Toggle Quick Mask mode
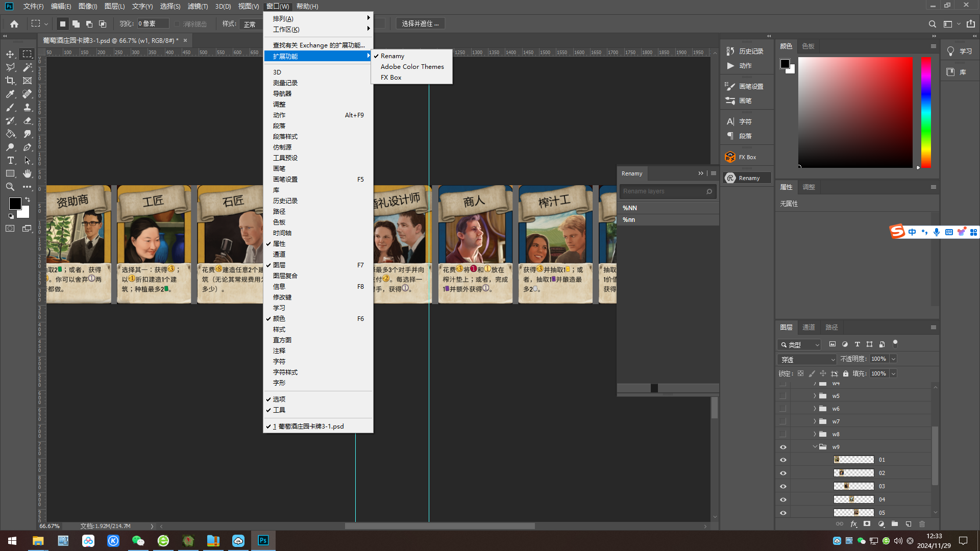The height and width of the screenshot is (551, 980). click(x=10, y=229)
